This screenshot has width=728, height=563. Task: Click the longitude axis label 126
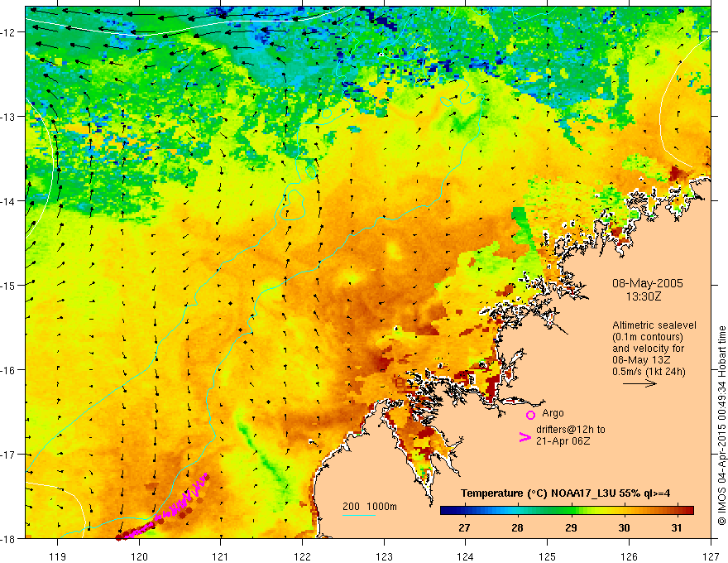[x=629, y=556]
